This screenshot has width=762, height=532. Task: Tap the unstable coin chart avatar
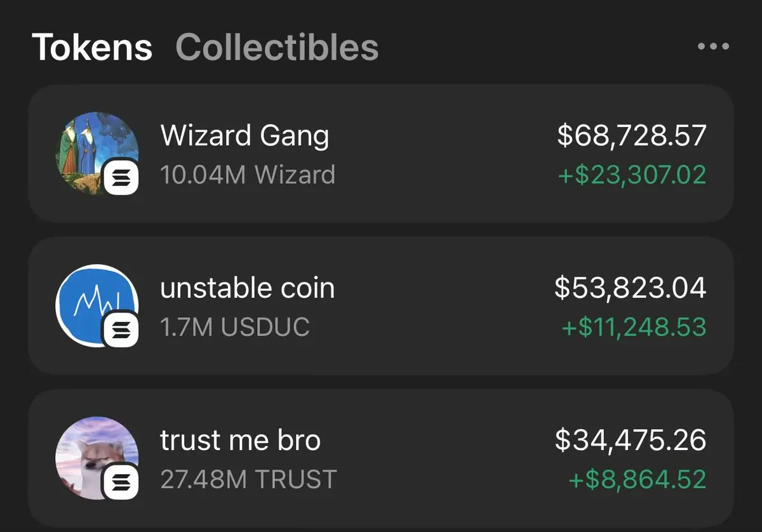[97, 306]
